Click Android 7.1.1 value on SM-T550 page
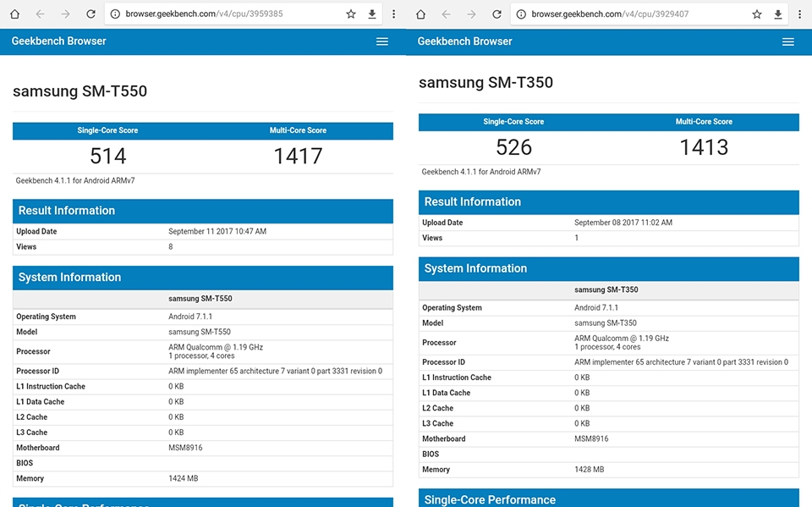This screenshot has width=812, height=507. coord(190,317)
